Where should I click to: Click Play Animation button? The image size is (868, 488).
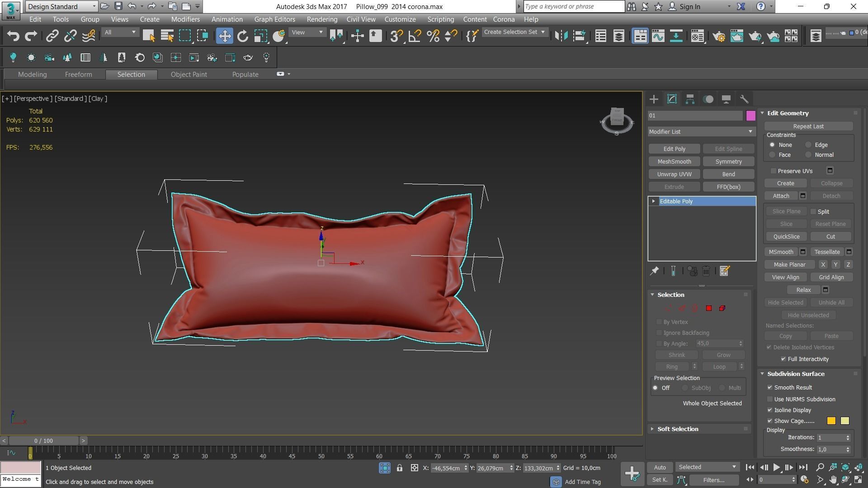pyautogui.click(x=776, y=468)
